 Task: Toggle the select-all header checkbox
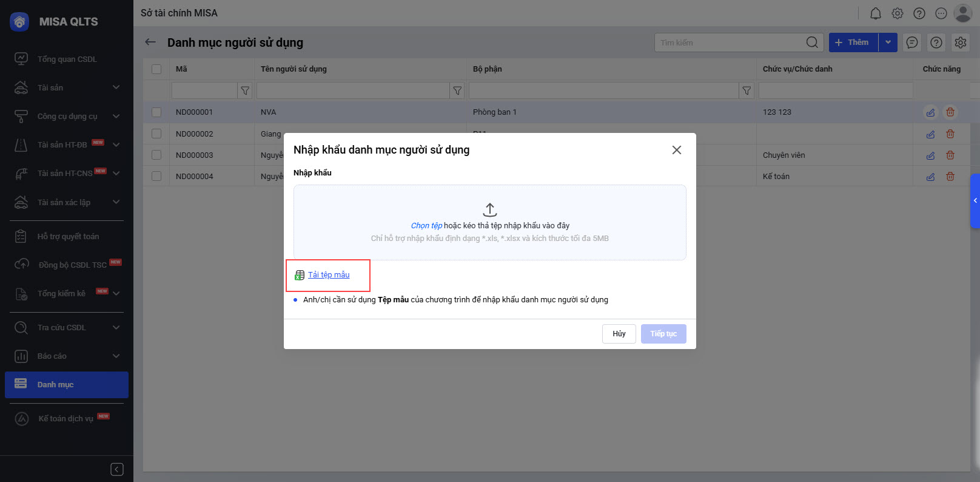[156, 69]
